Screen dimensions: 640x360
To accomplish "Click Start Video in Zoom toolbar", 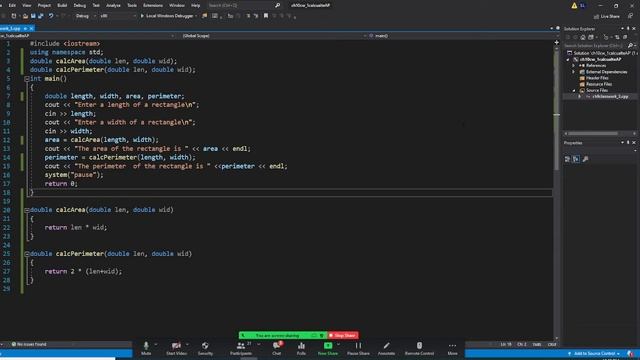I will [x=176, y=349].
